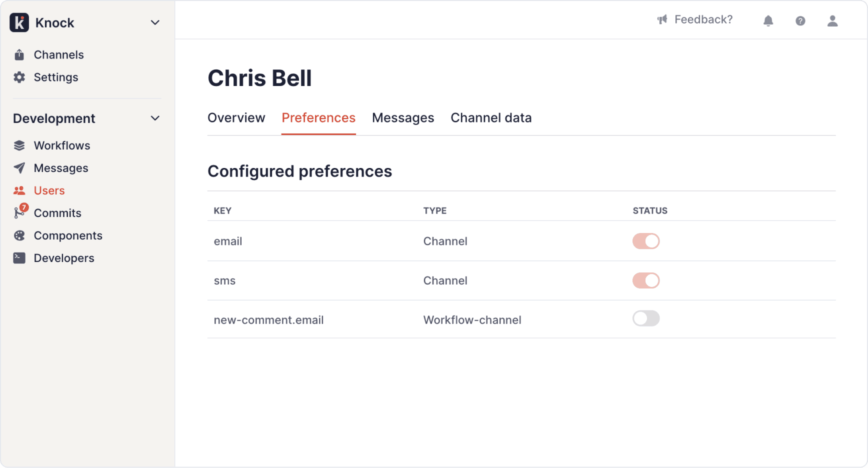Switch to the Overview tab
The height and width of the screenshot is (468, 868).
click(236, 118)
